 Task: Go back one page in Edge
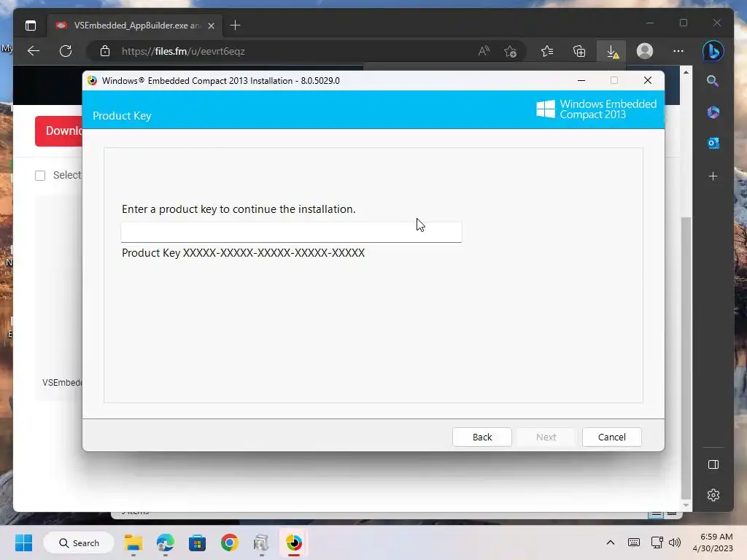tap(34, 51)
